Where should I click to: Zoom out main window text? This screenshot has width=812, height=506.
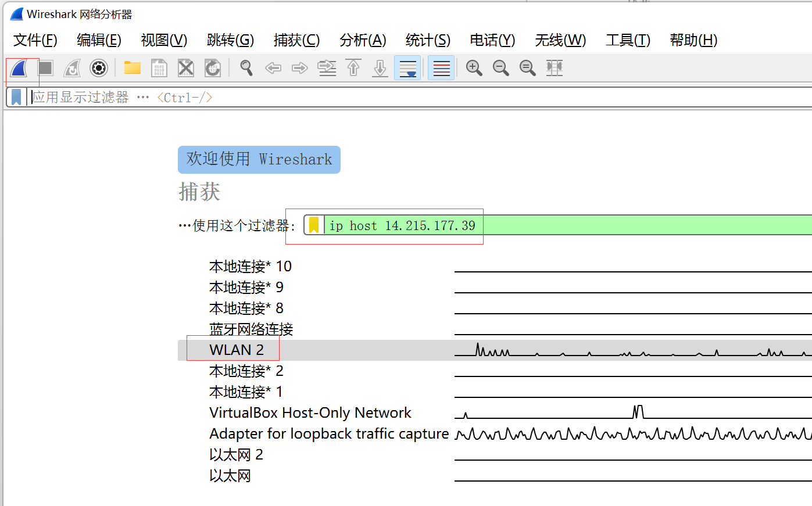(x=501, y=68)
